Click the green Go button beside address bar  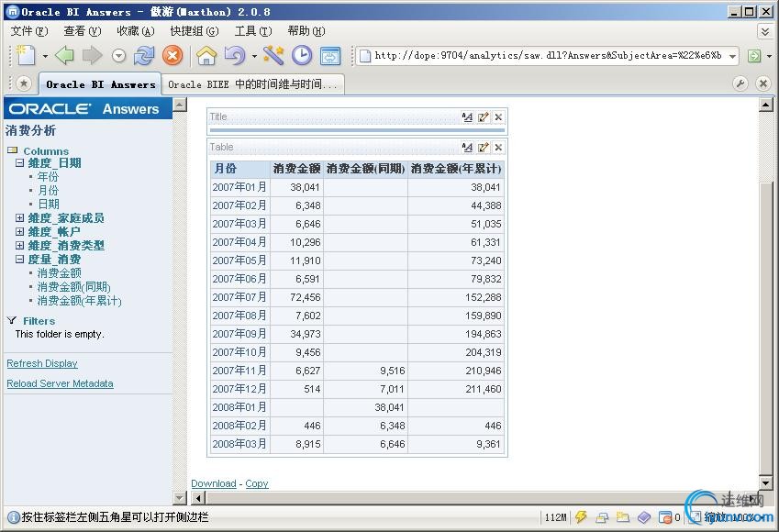point(754,56)
